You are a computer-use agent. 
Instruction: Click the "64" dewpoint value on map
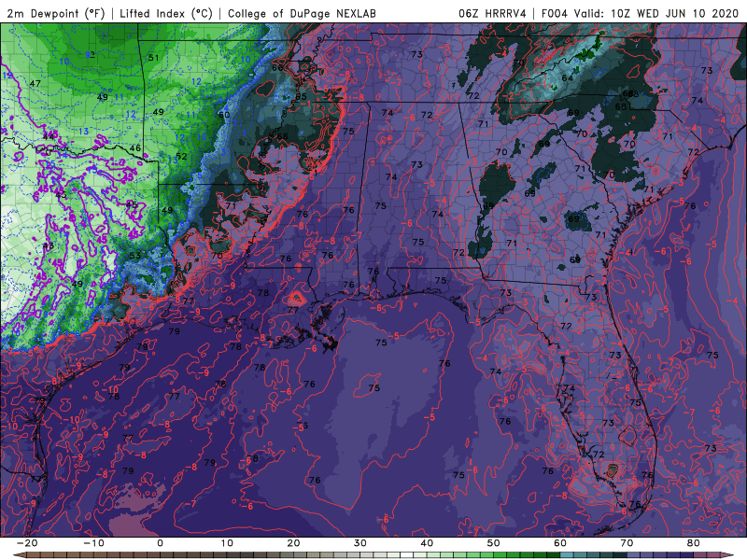(567, 77)
